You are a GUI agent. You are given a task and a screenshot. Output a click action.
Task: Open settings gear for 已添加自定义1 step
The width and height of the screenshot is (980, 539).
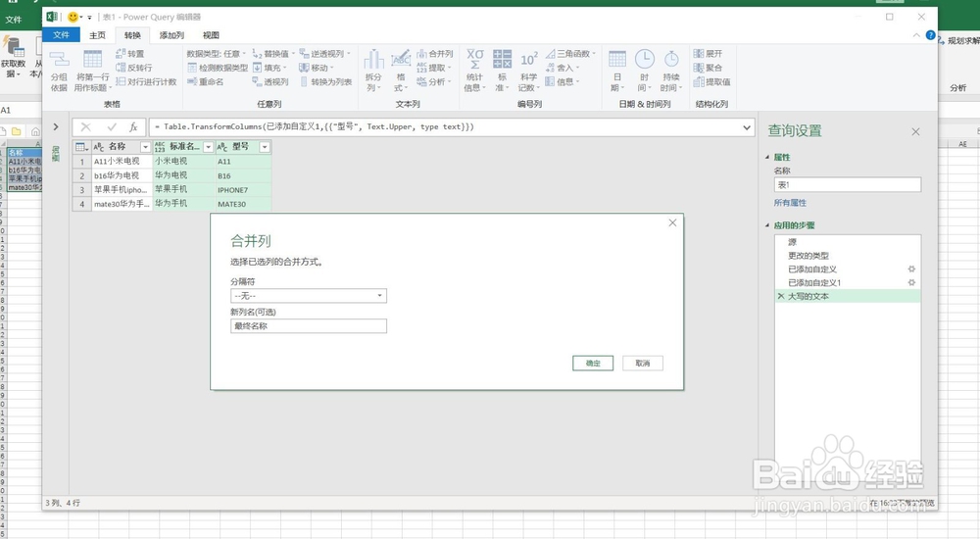911,282
